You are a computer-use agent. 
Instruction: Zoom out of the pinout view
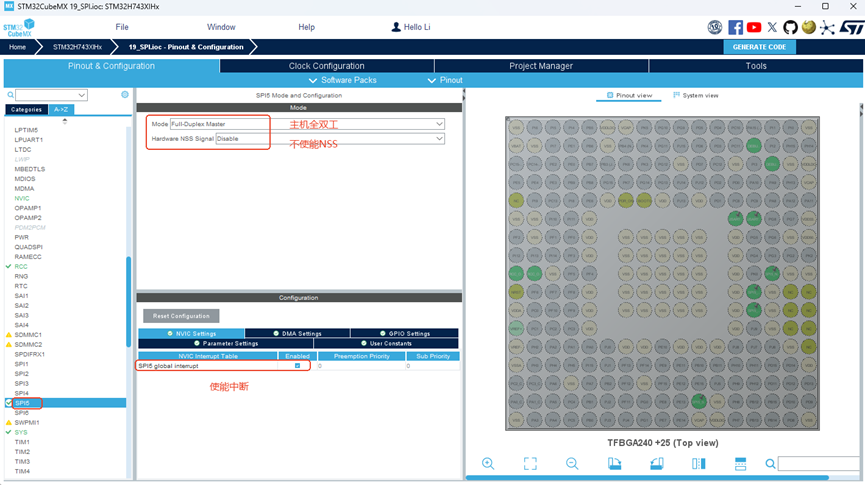(x=572, y=463)
